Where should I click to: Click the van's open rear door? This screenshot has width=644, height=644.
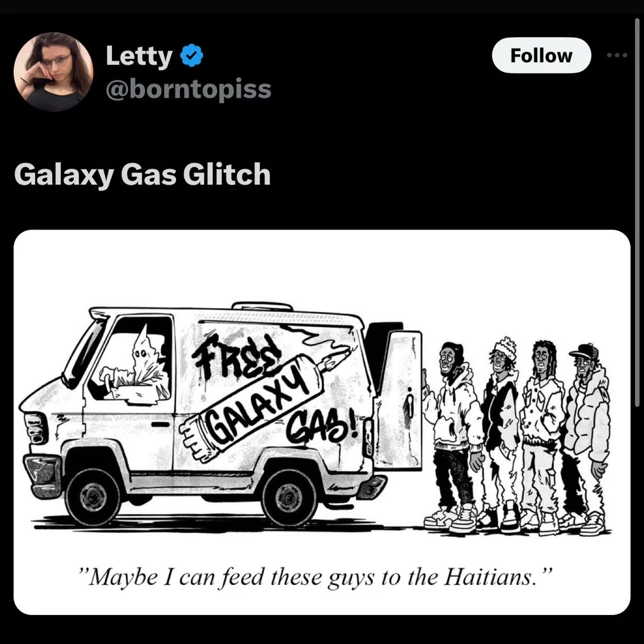tap(397, 399)
